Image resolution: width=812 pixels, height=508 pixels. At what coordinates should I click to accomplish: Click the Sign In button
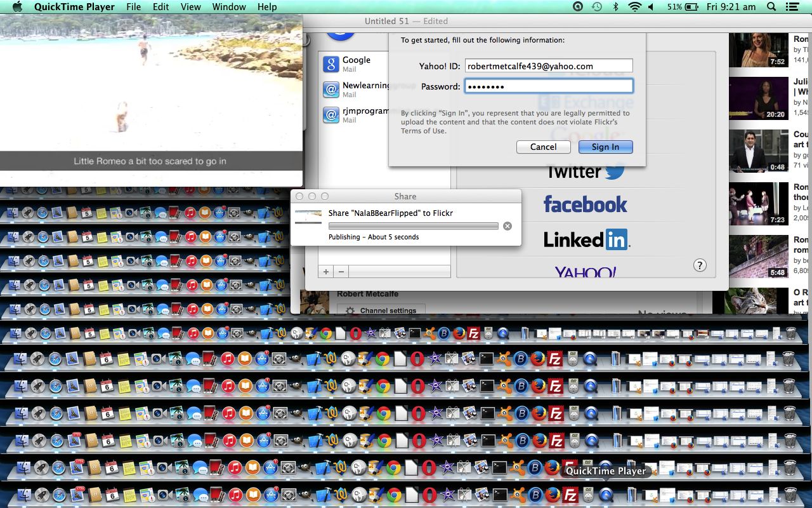(606, 147)
